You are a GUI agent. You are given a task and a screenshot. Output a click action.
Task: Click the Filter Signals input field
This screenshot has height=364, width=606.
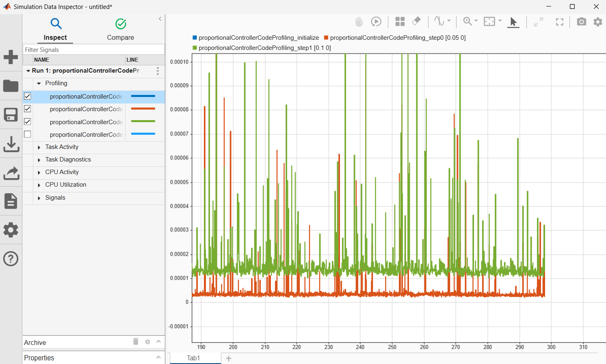[x=94, y=50]
